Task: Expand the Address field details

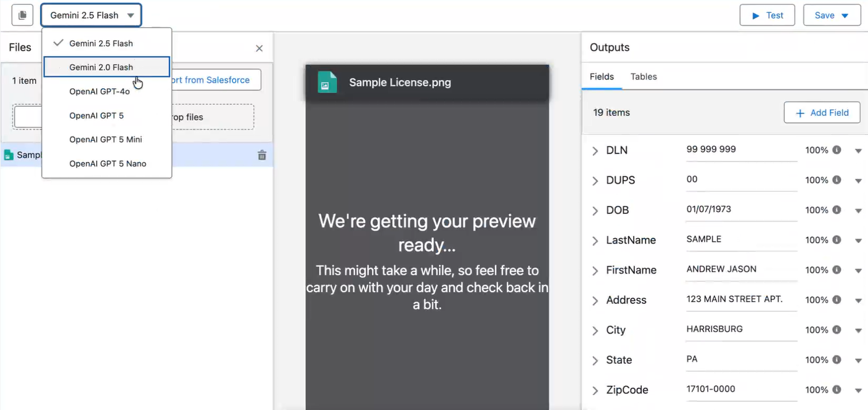Action: [x=595, y=301]
